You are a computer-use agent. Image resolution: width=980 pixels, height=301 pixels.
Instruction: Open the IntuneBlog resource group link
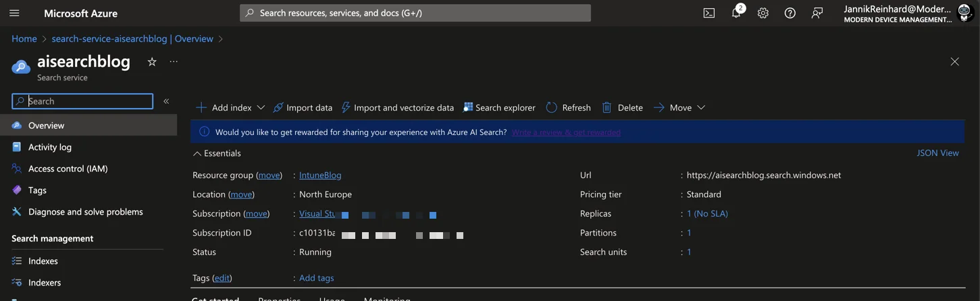tap(320, 175)
